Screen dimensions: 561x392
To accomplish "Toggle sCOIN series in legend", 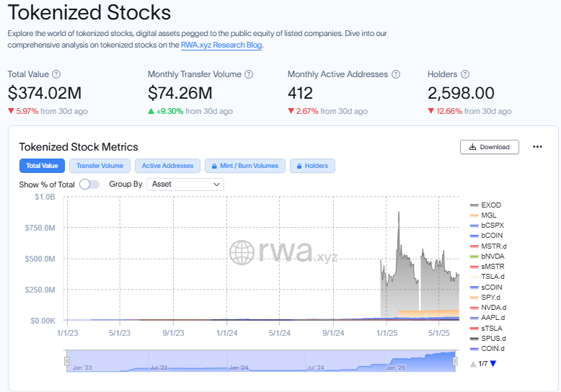I will 486,288.
